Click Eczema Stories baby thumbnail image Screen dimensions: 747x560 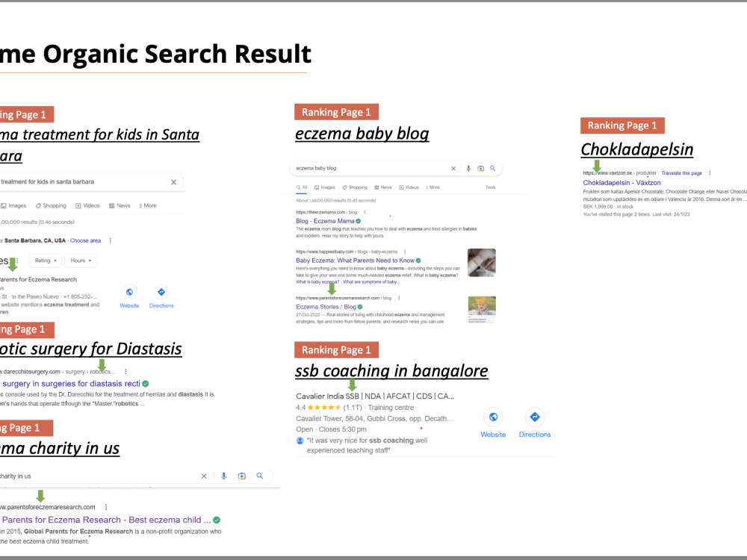pos(482,310)
